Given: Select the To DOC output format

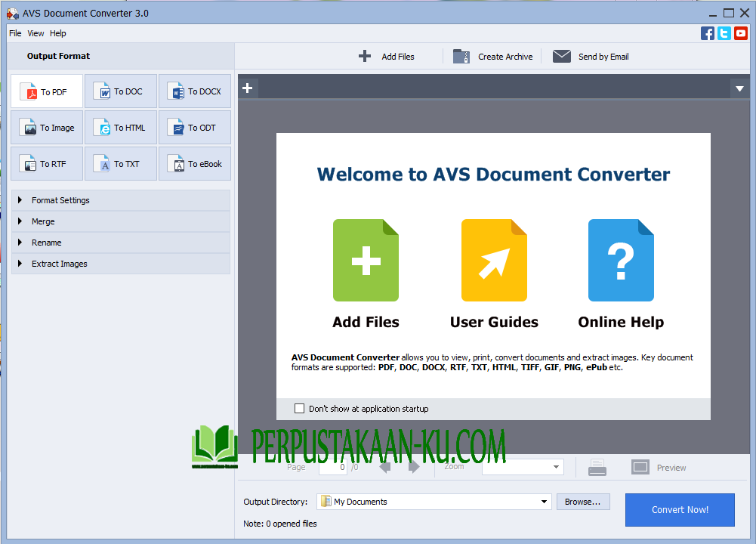Looking at the screenshot, I should tap(121, 91).
